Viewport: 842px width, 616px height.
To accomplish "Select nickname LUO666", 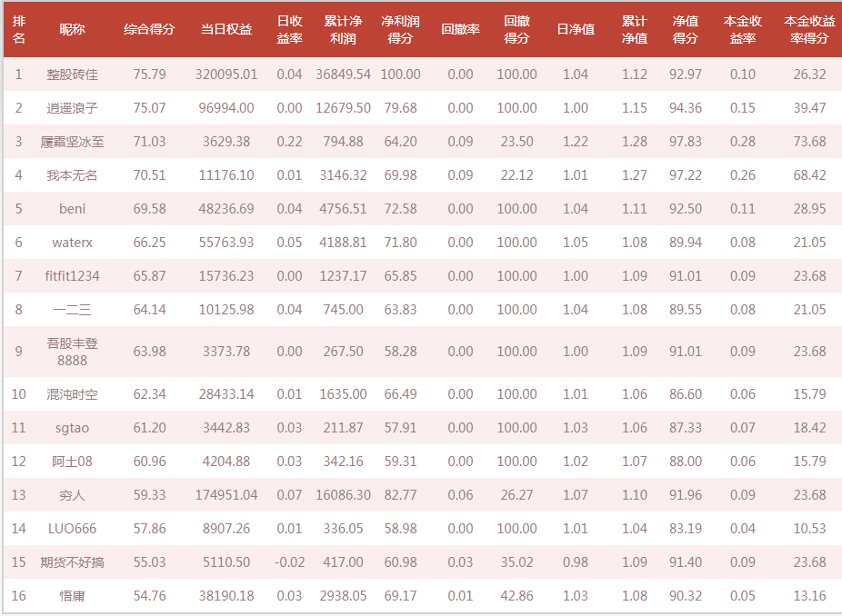I will coord(72,529).
